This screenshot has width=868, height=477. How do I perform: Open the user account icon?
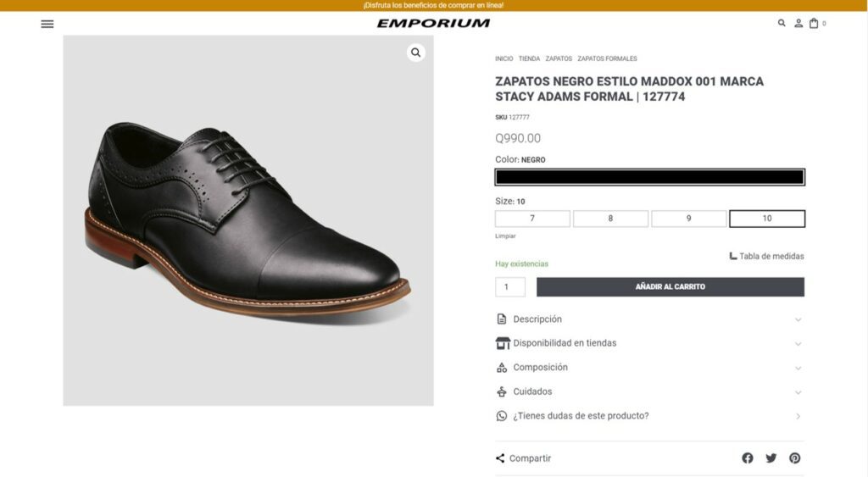pos(798,23)
